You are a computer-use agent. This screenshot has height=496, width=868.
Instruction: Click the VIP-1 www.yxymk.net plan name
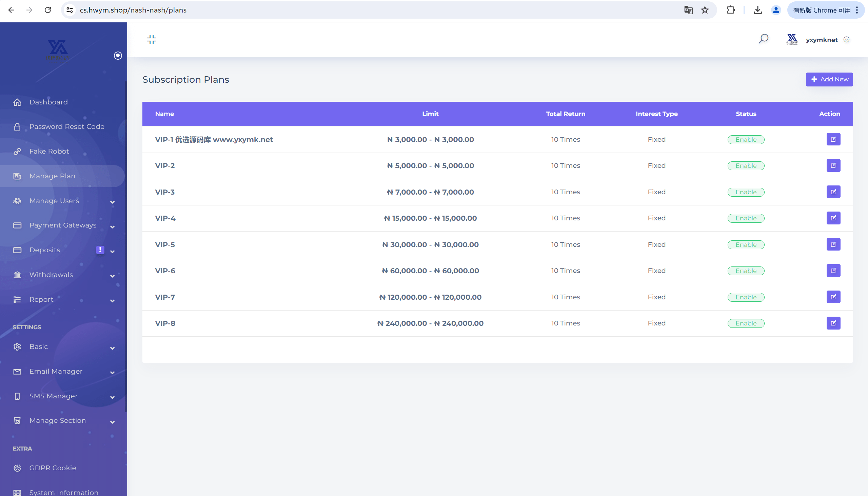214,140
